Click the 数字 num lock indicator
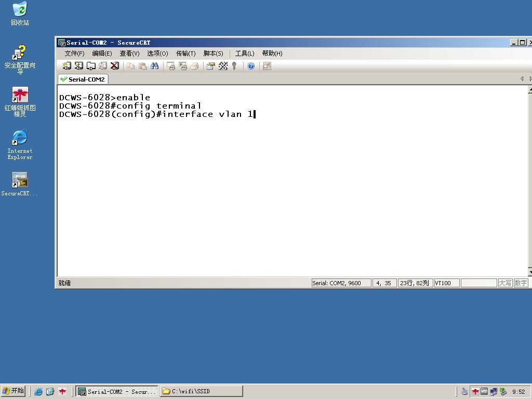 point(521,283)
